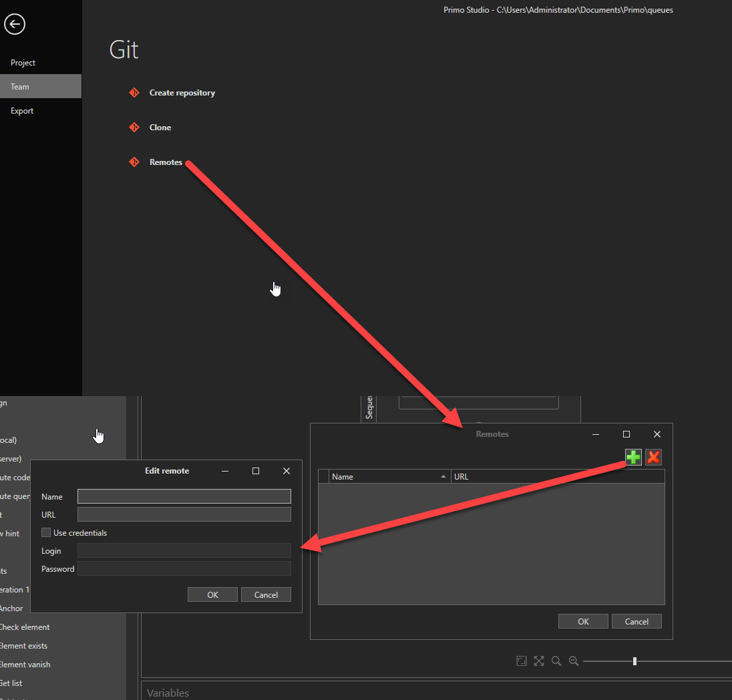Focus the URL field in Edit remote
Image resolution: width=732 pixels, height=700 pixels.
pyautogui.click(x=184, y=514)
